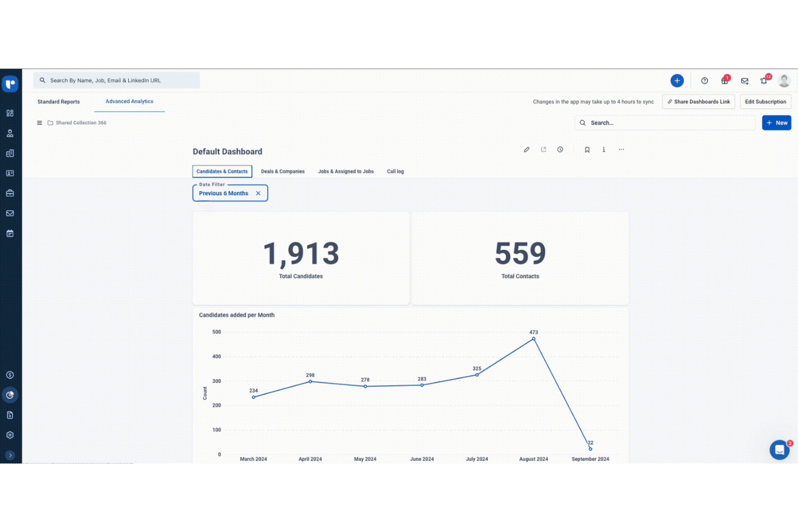798x532 pixels.
Task: Click the August 2024 data point 473
Action: click(x=534, y=339)
